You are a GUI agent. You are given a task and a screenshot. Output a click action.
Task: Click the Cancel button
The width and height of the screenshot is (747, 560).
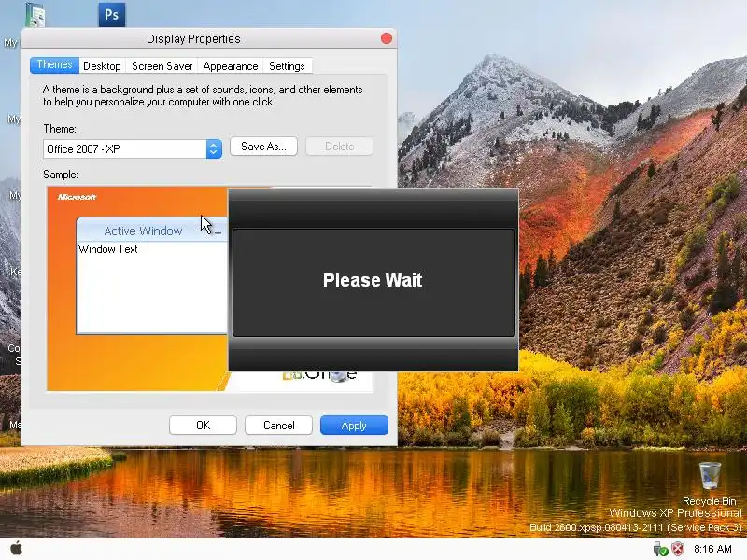[278, 425]
